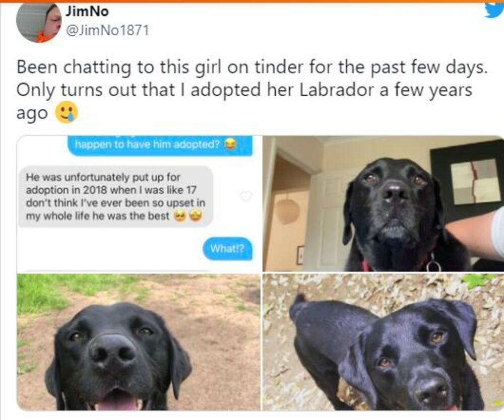Click the heart icon beside chat message

pyautogui.click(x=246, y=196)
